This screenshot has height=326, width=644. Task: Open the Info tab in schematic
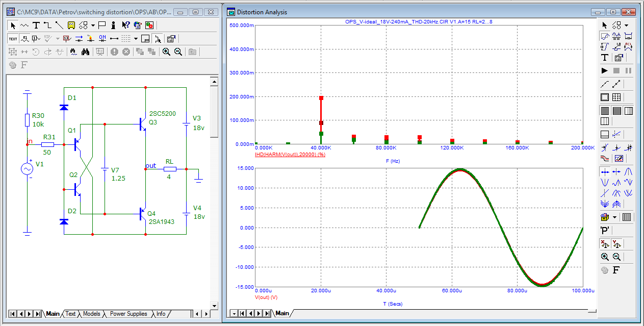pos(161,314)
